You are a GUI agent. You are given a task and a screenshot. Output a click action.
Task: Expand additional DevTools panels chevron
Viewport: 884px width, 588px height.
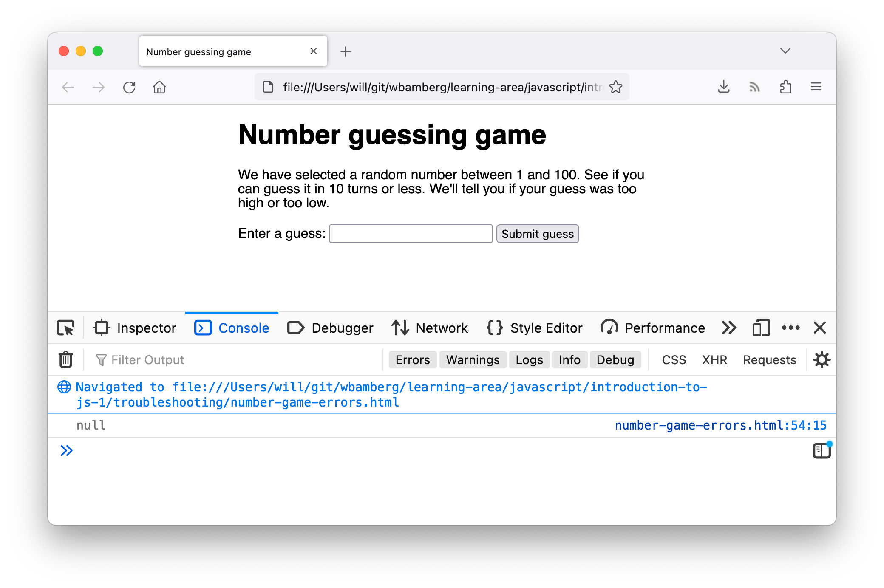pyautogui.click(x=730, y=328)
